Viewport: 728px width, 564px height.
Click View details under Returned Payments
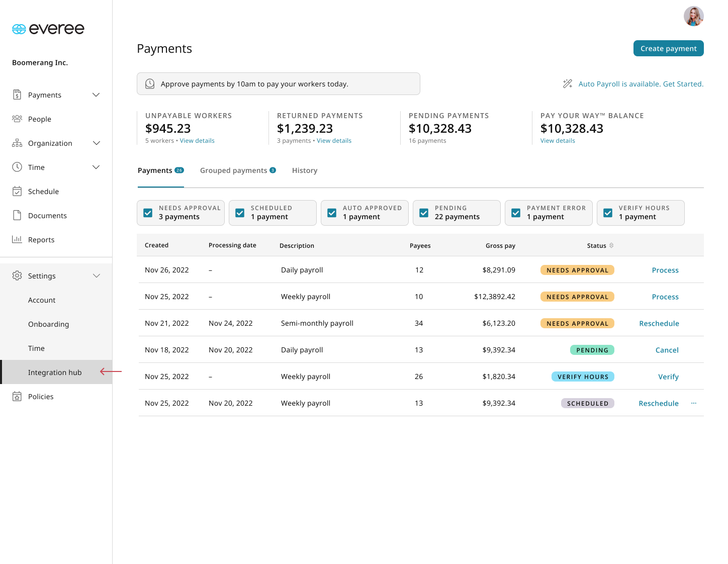(334, 141)
